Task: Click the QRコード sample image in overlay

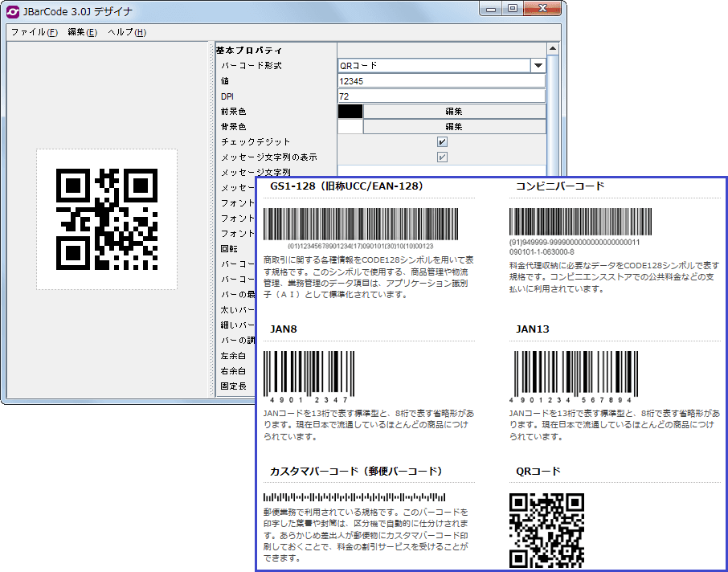Action: pos(546,531)
